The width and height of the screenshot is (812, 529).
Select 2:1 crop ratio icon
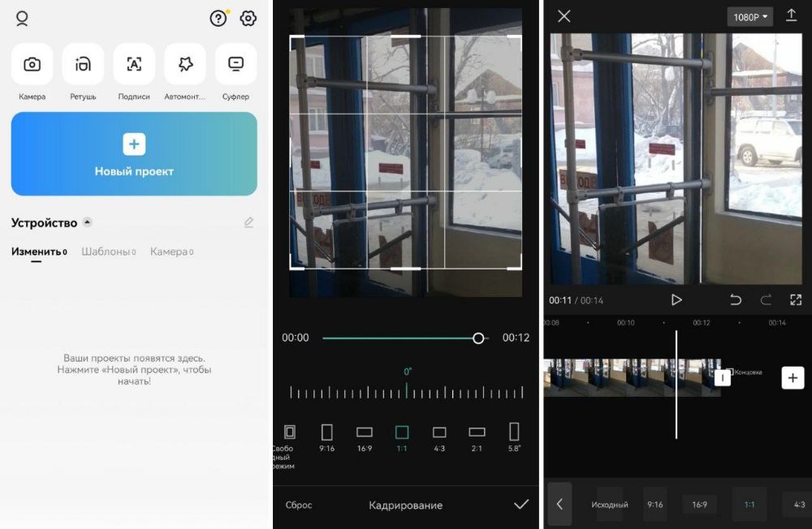[477, 432]
